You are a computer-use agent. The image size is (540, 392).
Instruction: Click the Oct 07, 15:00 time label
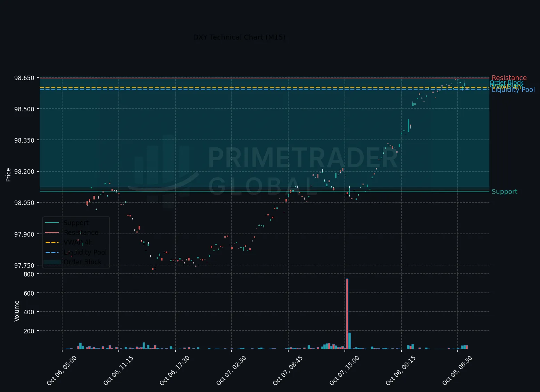(x=344, y=370)
